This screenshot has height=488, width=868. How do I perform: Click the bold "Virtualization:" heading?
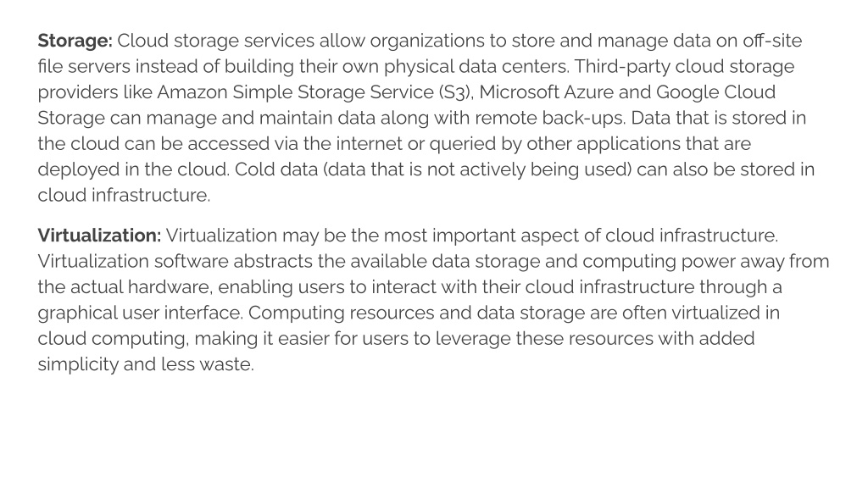click(100, 236)
